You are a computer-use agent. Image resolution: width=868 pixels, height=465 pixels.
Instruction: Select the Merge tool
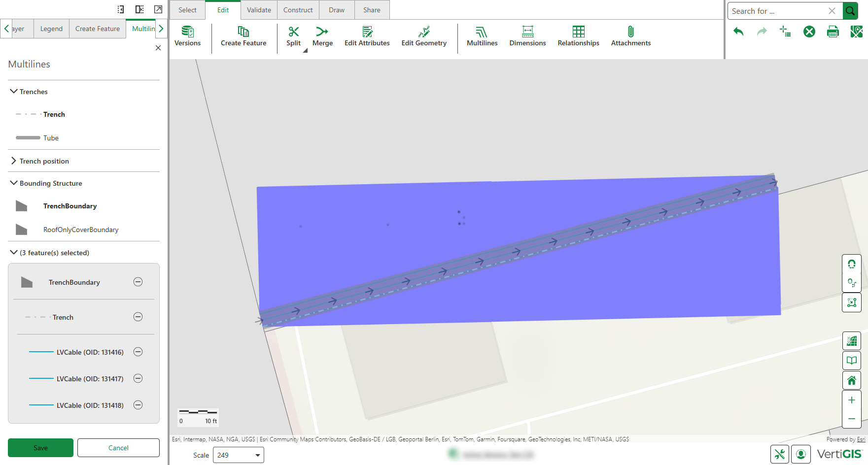click(x=322, y=36)
